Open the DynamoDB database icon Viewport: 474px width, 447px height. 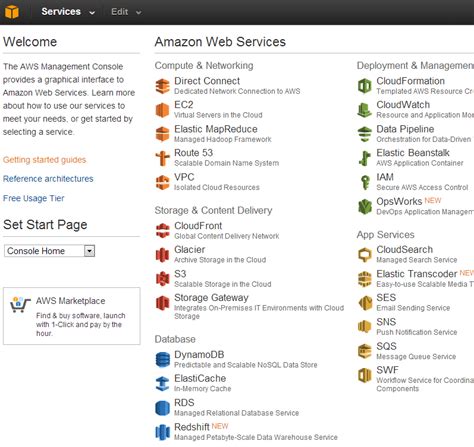point(162,360)
